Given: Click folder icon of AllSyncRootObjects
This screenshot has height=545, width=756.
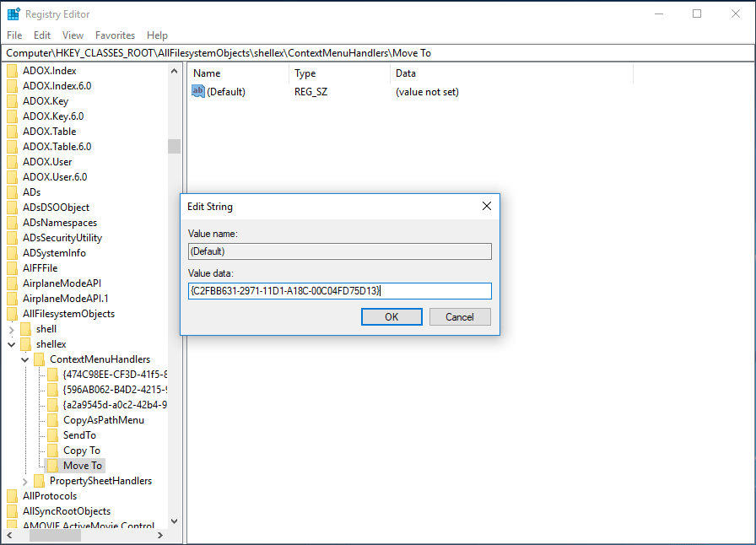Looking at the screenshot, I should [x=13, y=511].
